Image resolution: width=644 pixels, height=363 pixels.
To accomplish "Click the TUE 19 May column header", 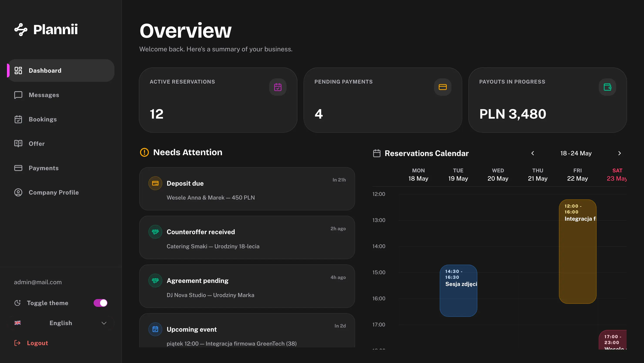I will pyautogui.click(x=458, y=175).
